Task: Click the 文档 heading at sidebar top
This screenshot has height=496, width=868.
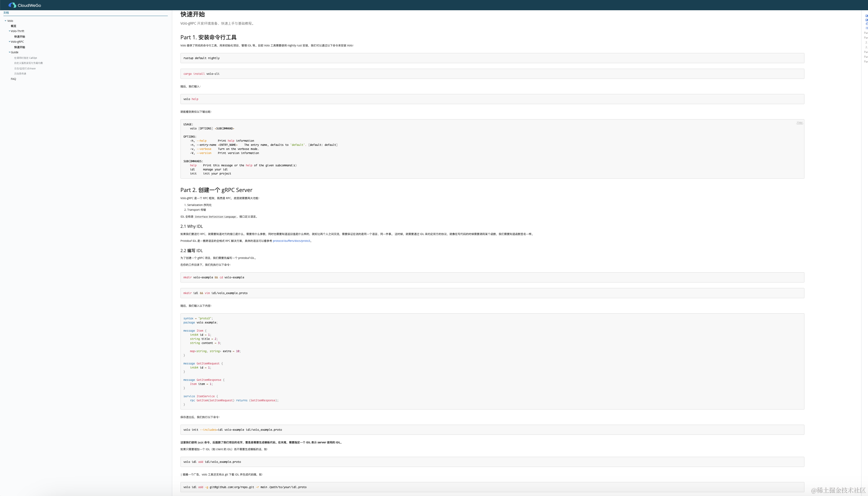Action: (x=6, y=13)
